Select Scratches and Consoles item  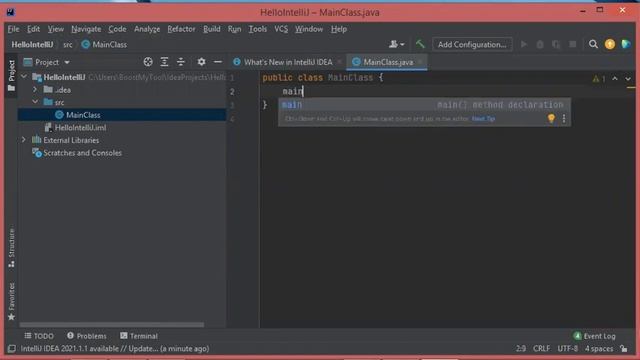tap(82, 153)
